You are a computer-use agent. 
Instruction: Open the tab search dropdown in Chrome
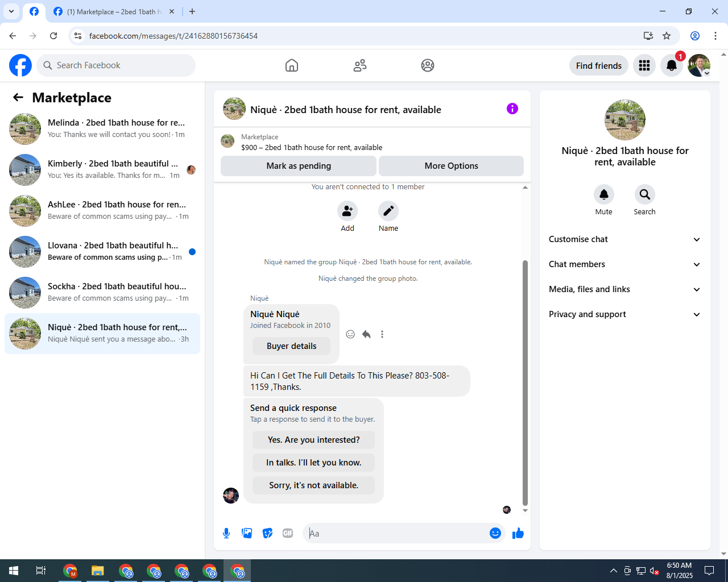pyautogui.click(x=11, y=11)
